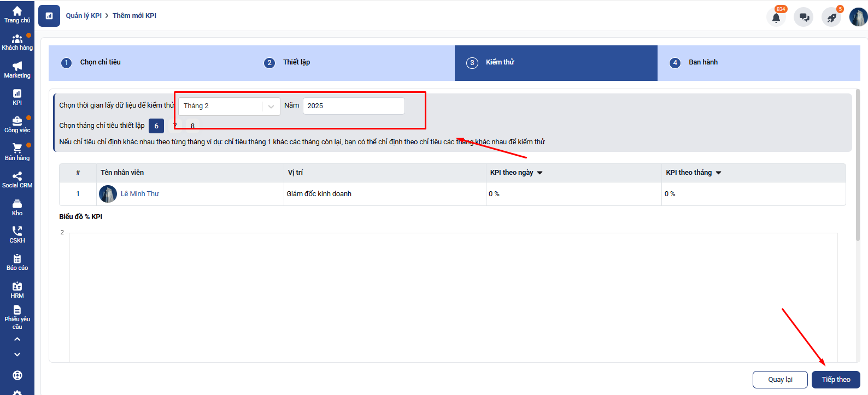Open KPI theo ngày column dropdown
This screenshot has width=868, height=395.
point(539,173)
